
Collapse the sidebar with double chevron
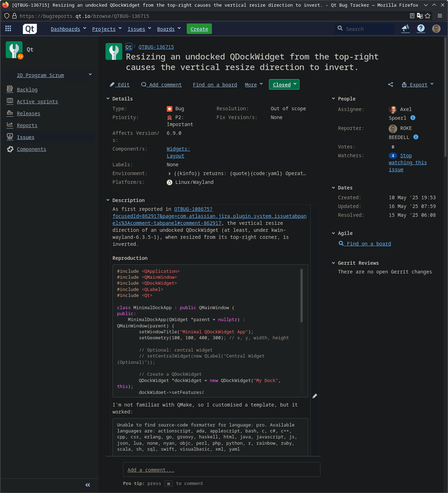88,485
